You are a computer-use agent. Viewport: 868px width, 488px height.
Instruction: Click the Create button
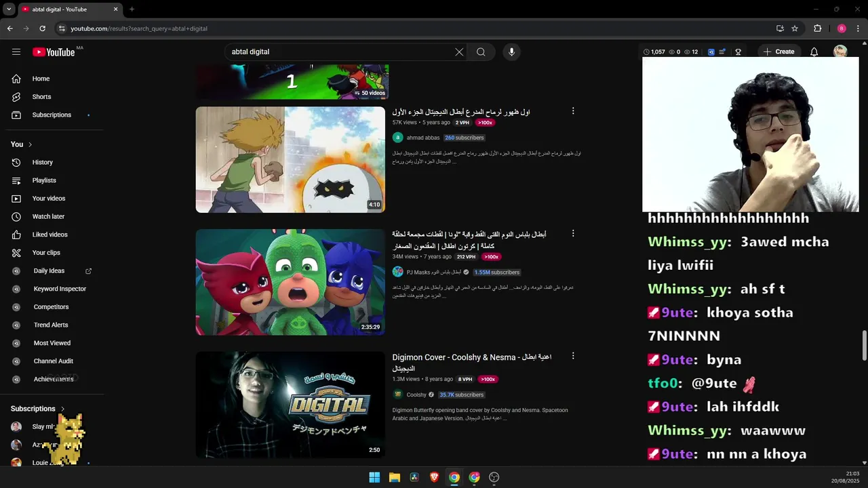pyautogui.click(x=778, y=52)
